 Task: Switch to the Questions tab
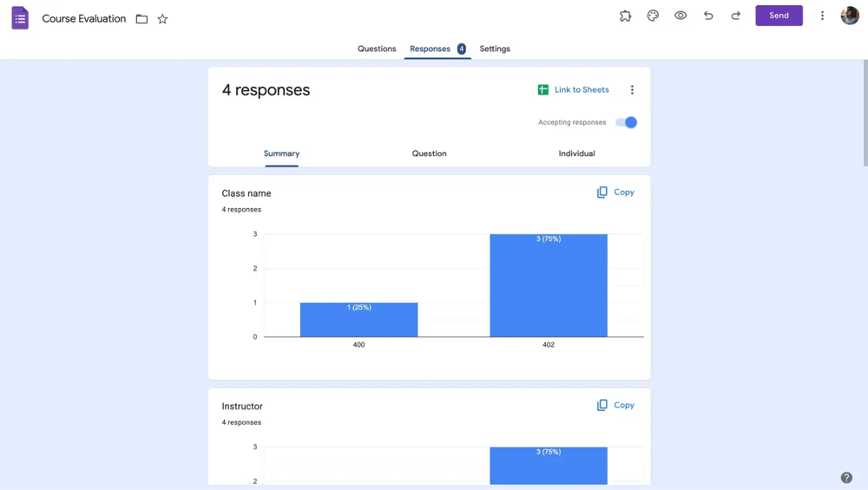[x=377, y=49]
